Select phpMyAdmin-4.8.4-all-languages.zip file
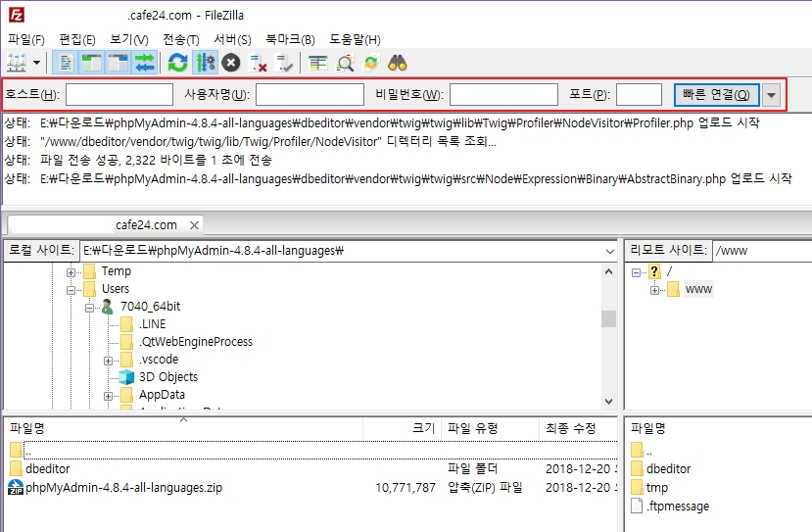This screenshot has width=812, height=532. [312, 488]
